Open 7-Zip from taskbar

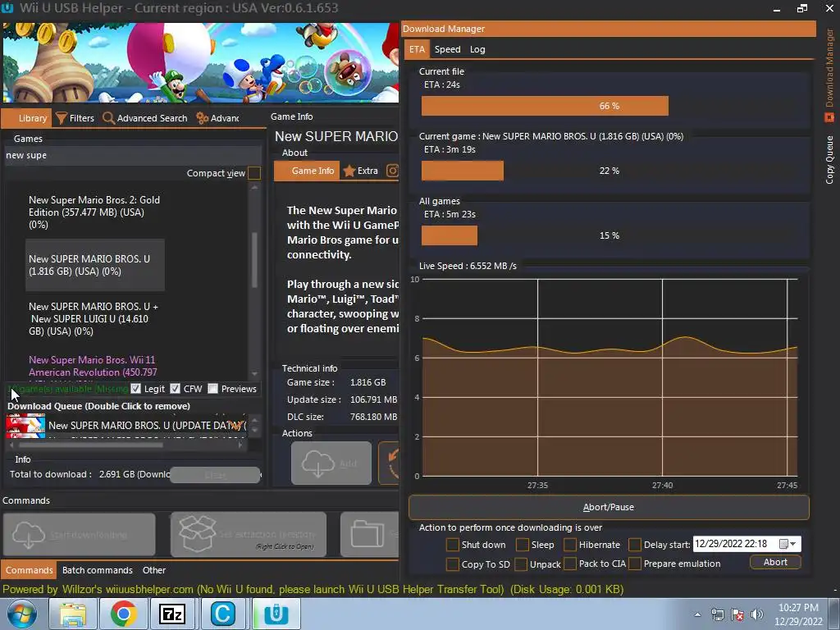point(173,614)
